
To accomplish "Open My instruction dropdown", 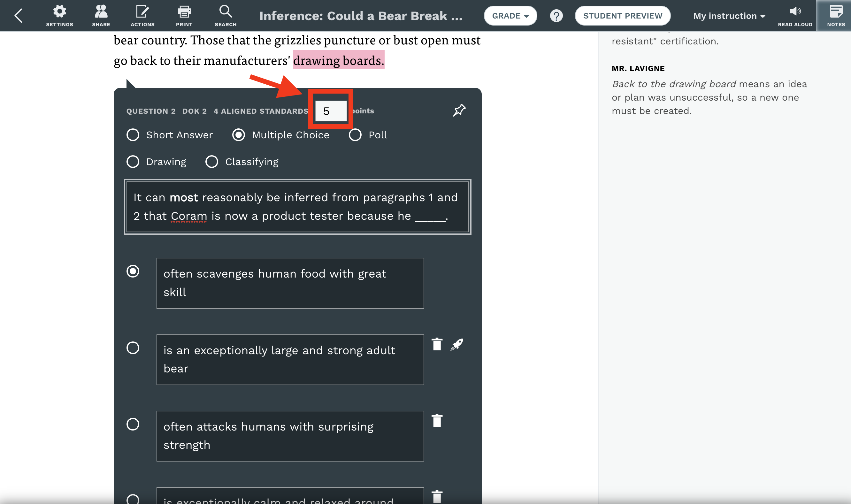I will [x=729, y=16].
